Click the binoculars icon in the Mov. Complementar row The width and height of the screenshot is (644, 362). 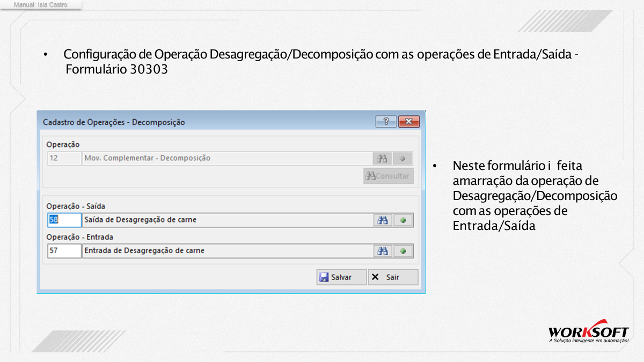(x=382, y=158)
